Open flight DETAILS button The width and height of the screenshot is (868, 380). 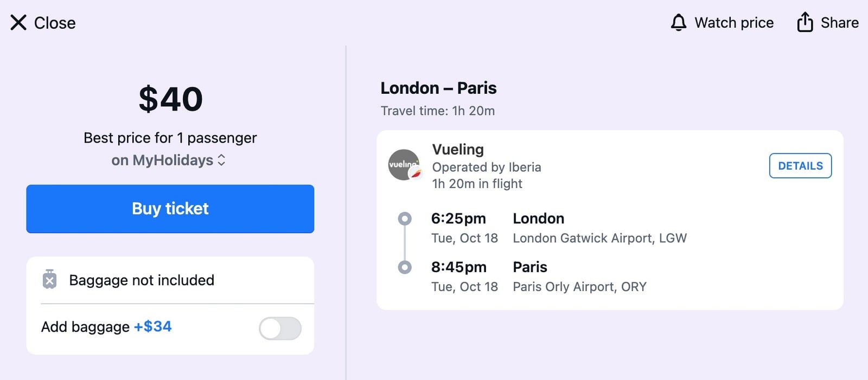(x=800, y=166)
